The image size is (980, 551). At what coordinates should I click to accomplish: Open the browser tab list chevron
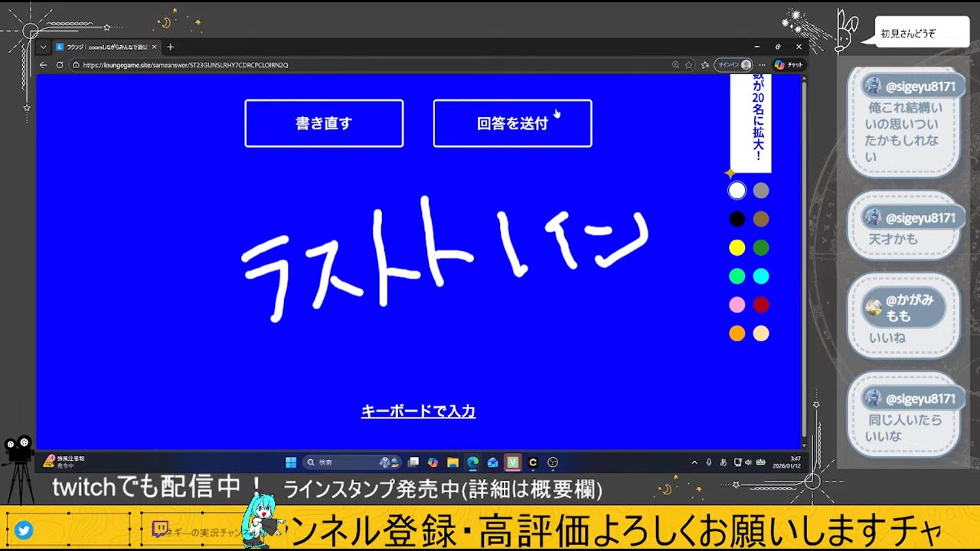44,47
